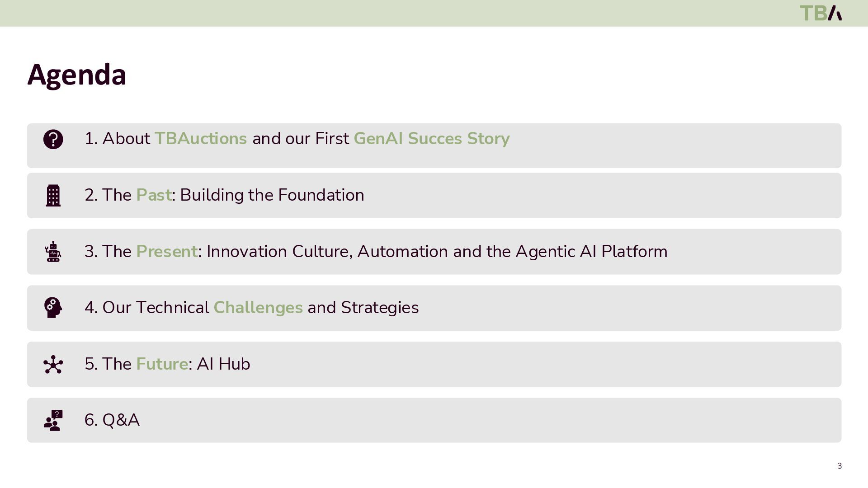Click the Agentic AI Platform text

591,251
